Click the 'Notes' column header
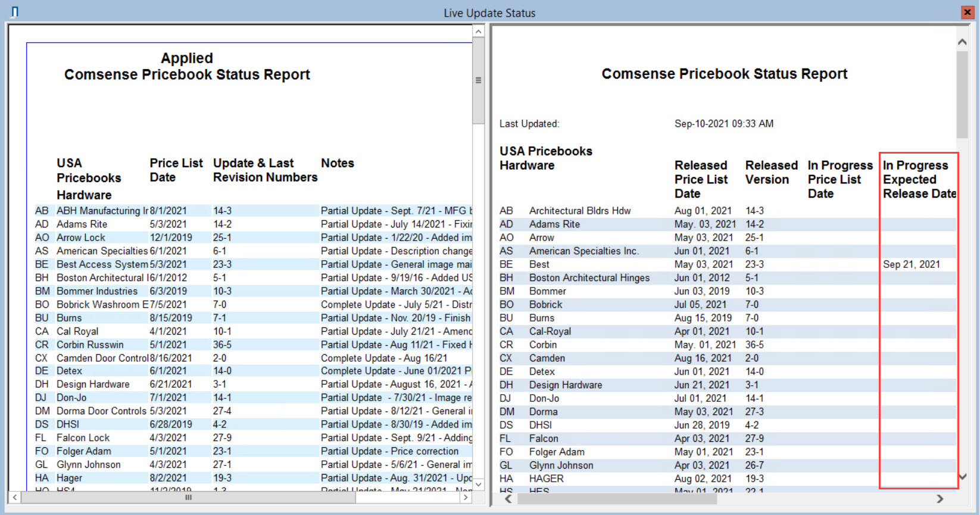The image size is (980, 515). 338,163
